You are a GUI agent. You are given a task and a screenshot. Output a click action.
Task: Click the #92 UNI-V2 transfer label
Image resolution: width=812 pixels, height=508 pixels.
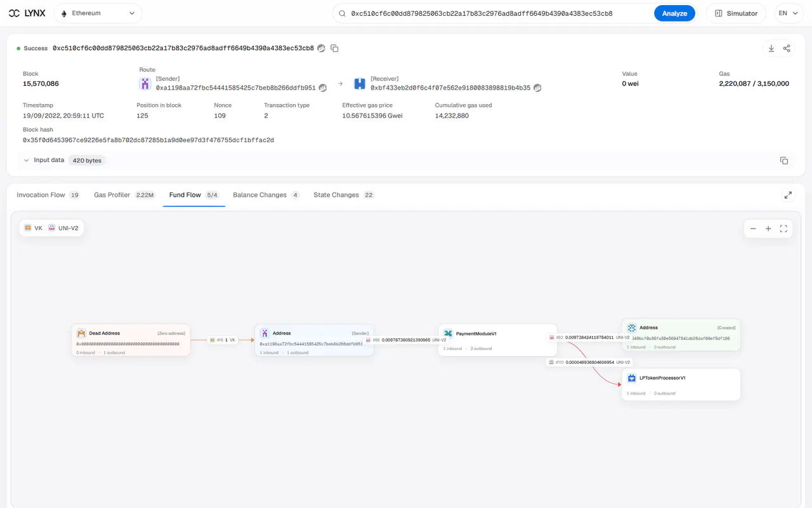click(589, 338)
